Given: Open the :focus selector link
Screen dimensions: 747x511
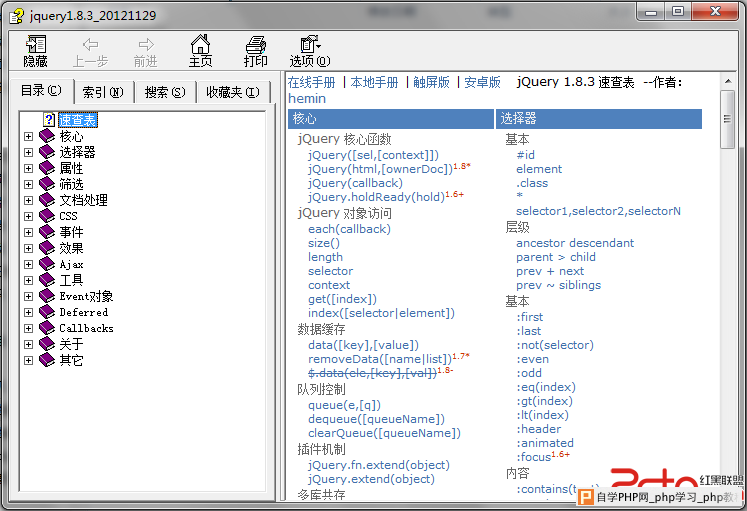Looking at the screenshot, I should click(534, 457).
